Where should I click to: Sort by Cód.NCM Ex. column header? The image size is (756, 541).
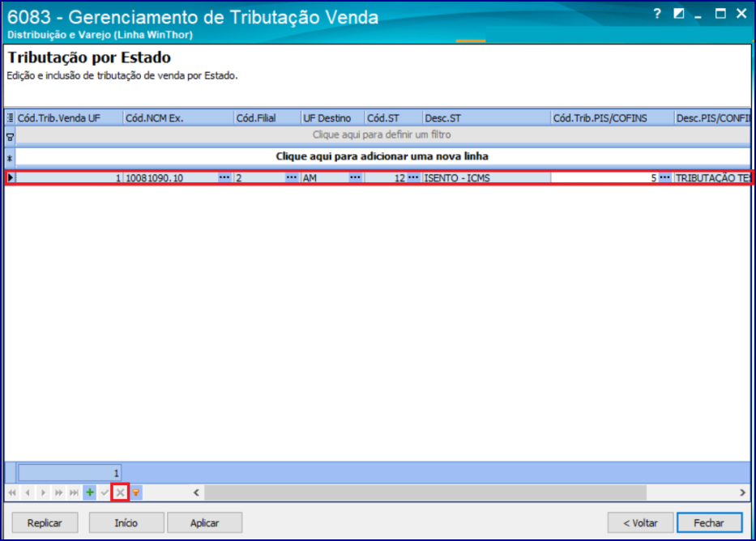click(178, 118)
